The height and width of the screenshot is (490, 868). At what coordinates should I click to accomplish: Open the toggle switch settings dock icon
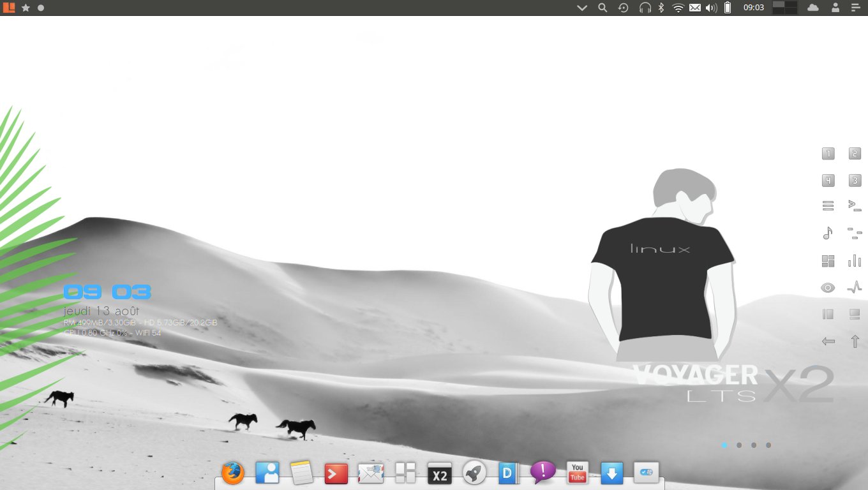click(x=647, y=473)
